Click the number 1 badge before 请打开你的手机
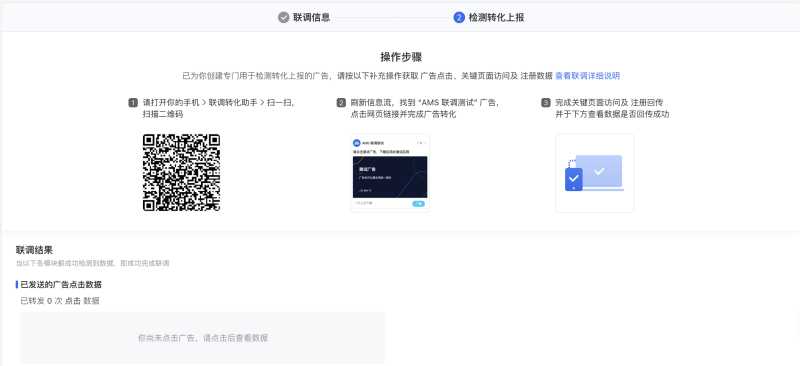 (x=133, y=103)
